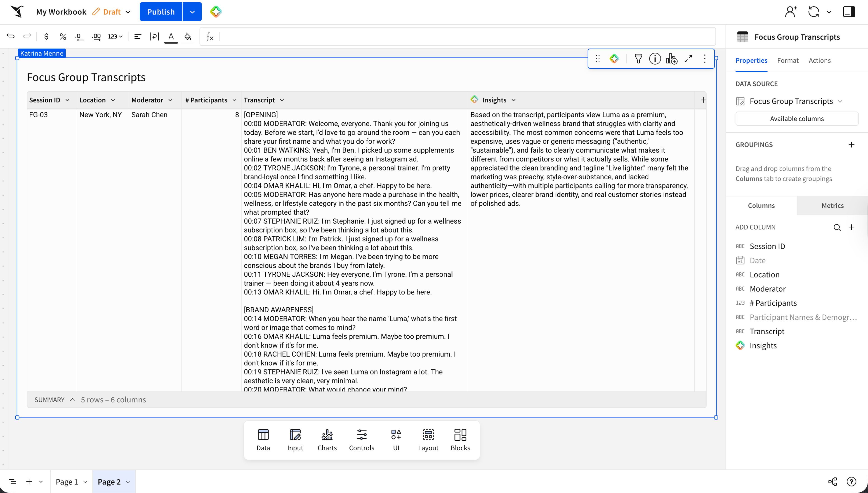Collapse the SUMMARY bar chevron
Viewport: 868px width, 493px height.
coord(73,400)
